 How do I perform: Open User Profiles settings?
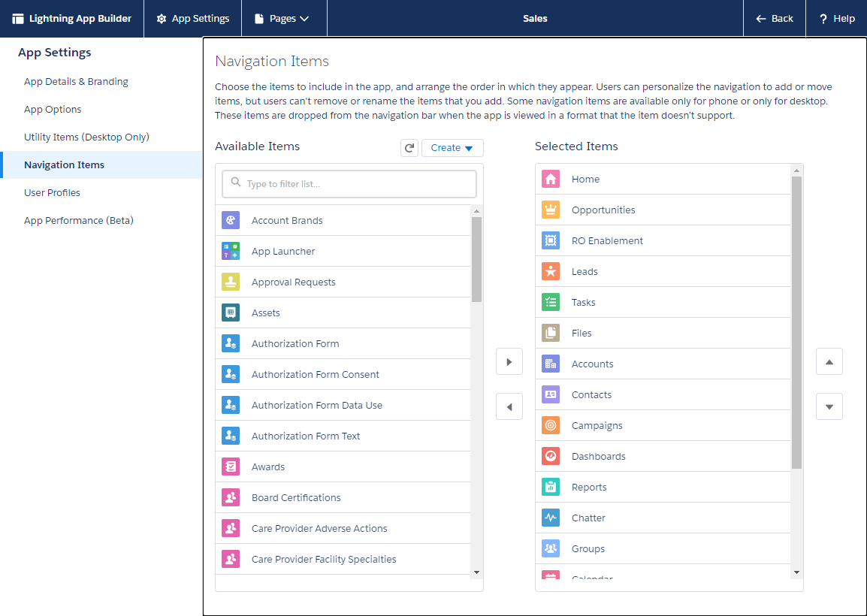point(52,192)
